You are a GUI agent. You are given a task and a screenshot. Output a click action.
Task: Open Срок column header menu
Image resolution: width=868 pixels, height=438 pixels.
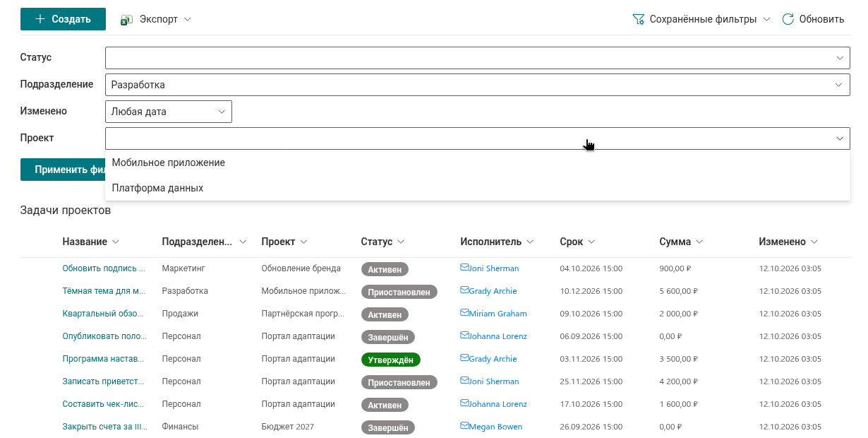coord(578,242)
